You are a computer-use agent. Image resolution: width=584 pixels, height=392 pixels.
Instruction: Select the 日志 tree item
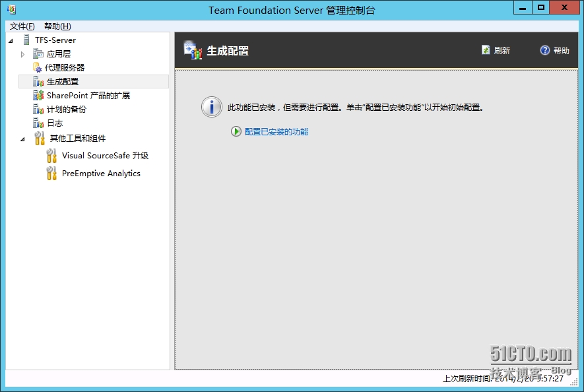55,123
